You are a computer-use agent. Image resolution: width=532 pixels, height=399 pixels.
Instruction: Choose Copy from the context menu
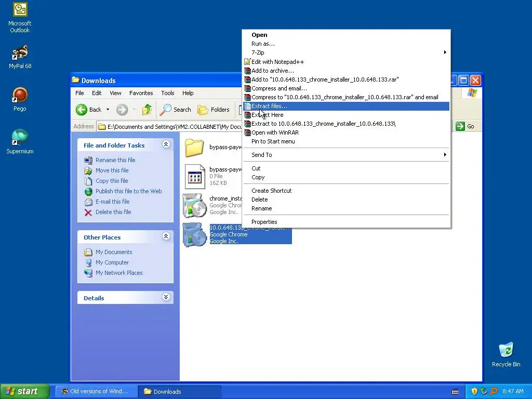347,177
